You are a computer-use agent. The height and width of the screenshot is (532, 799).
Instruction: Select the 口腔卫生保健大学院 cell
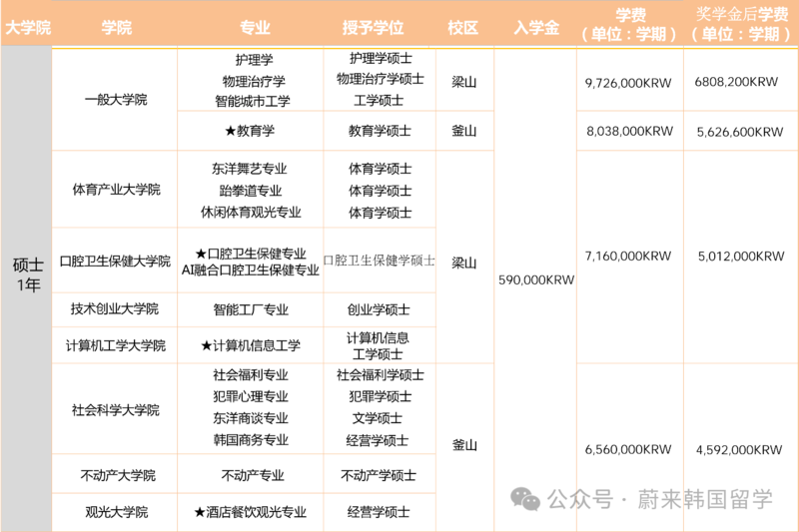click(115, 261)
